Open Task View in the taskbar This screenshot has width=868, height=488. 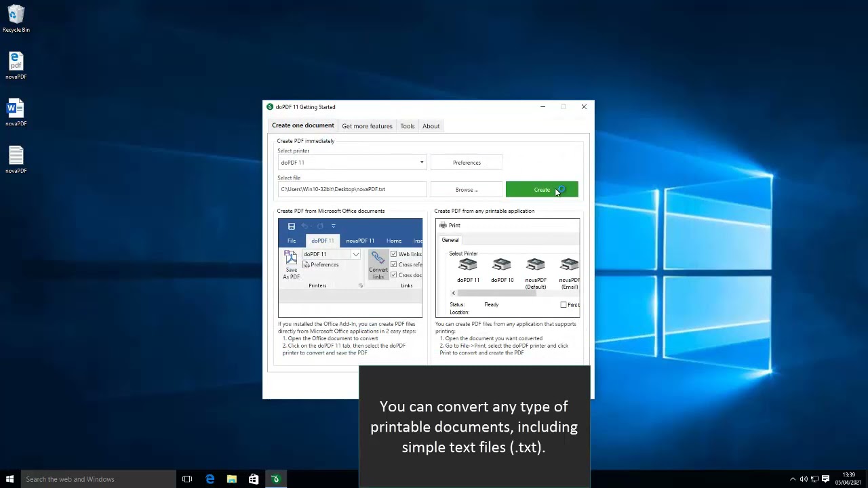[187, 479]
